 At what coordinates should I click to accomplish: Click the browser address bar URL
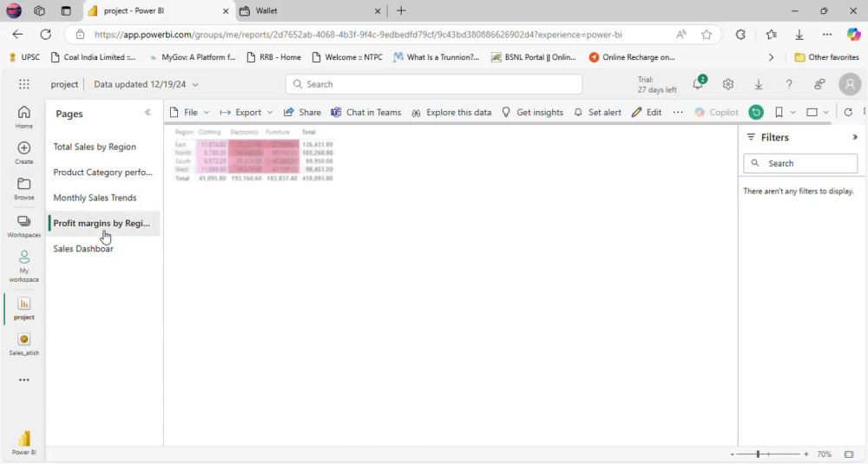(x=358, y=35)
